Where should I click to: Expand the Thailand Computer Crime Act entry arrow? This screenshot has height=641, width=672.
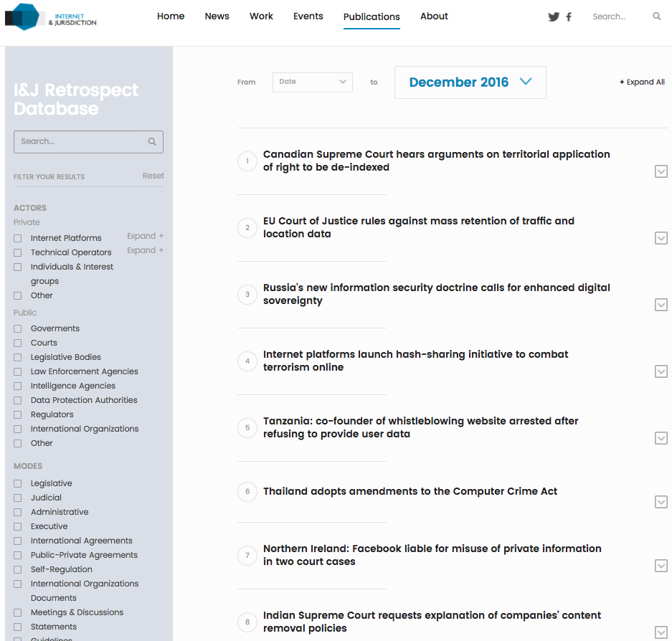tap(661, 502)
